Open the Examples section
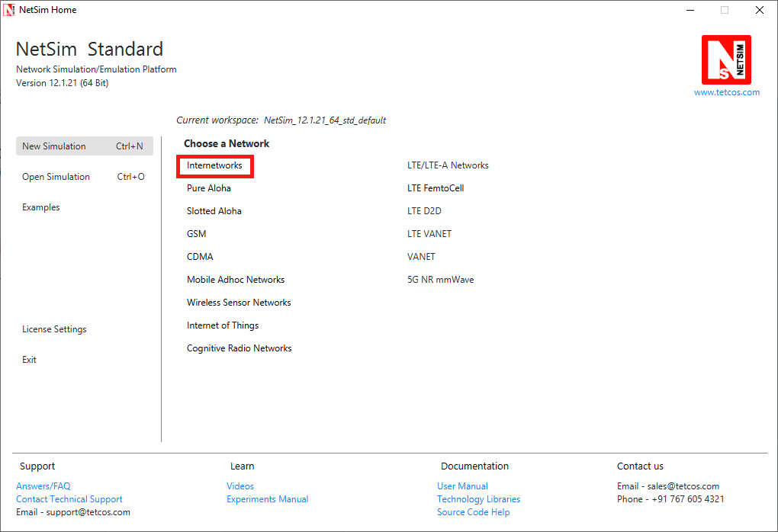 pyautogui.click(x=40, y=207)
